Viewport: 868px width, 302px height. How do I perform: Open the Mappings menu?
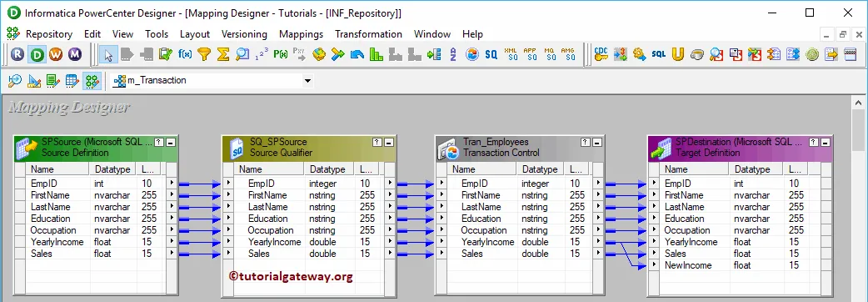[x=302, y=34]
